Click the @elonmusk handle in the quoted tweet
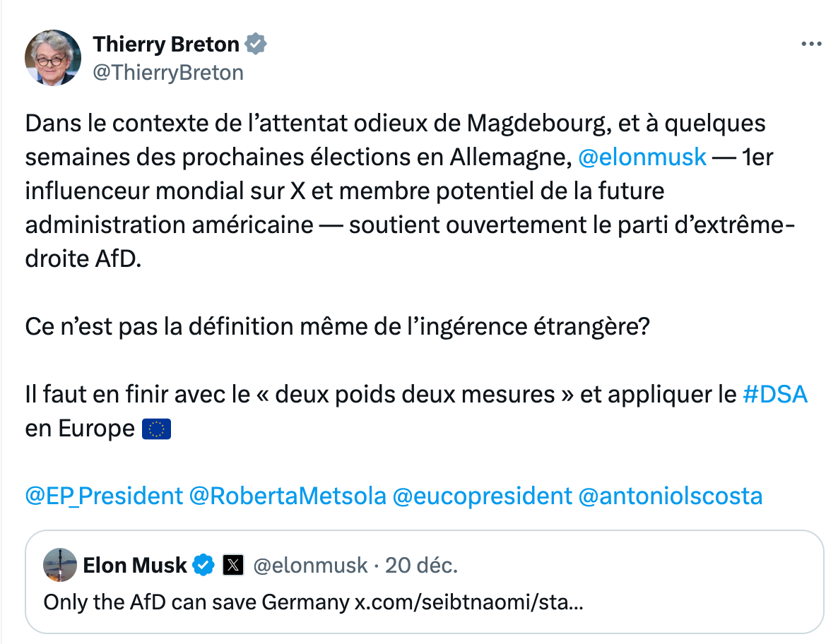 310,565
